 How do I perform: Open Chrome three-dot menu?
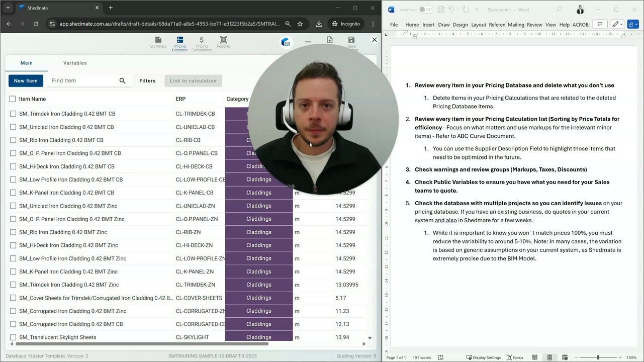373,24
